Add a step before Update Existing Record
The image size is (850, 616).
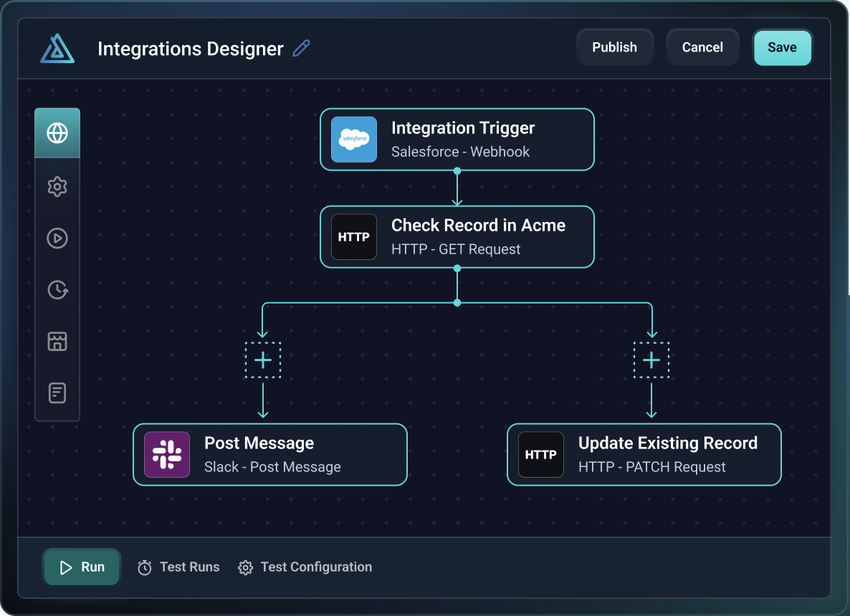pyautogui.click(x=651, y=360)
